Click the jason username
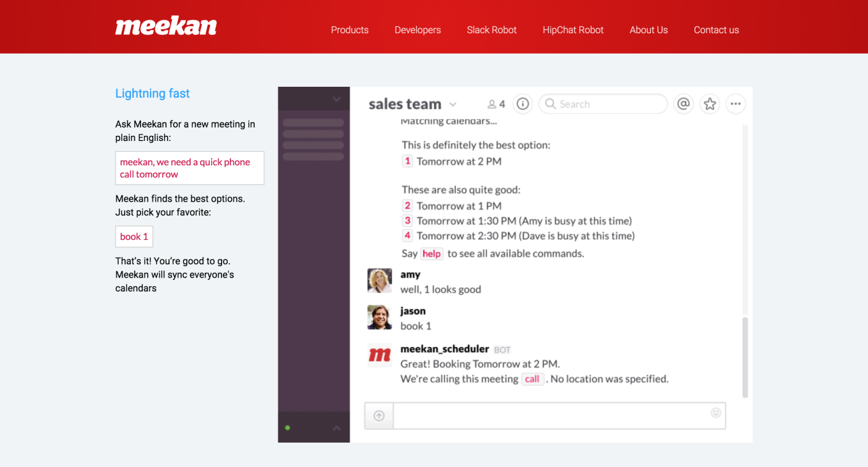This screenshot has width=868, height=467. (413, 311)
